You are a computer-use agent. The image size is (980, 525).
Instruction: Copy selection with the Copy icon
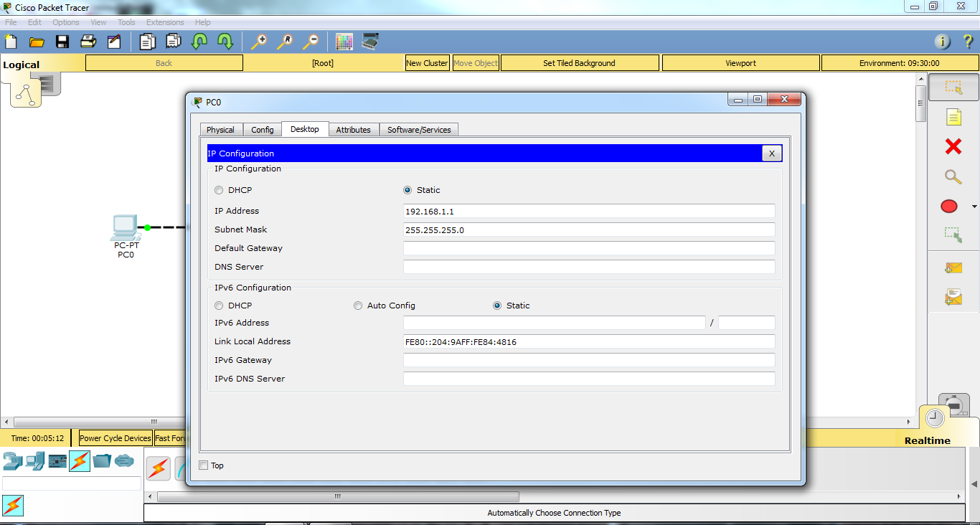coord(147,42)
